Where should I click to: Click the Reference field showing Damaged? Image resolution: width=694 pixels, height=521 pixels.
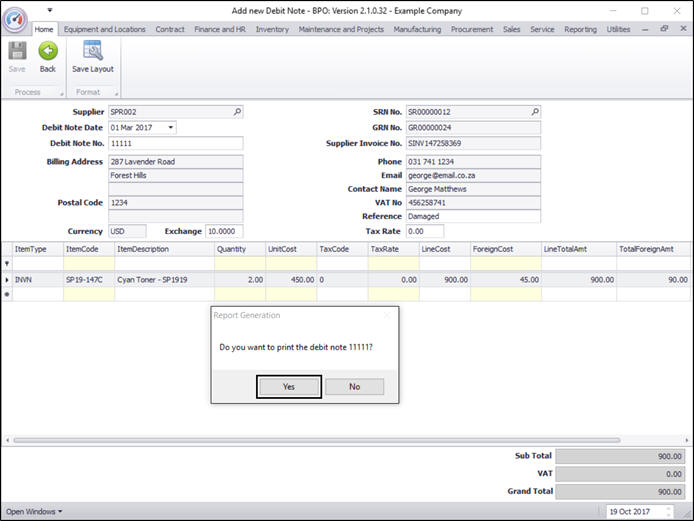pos(473,216)
